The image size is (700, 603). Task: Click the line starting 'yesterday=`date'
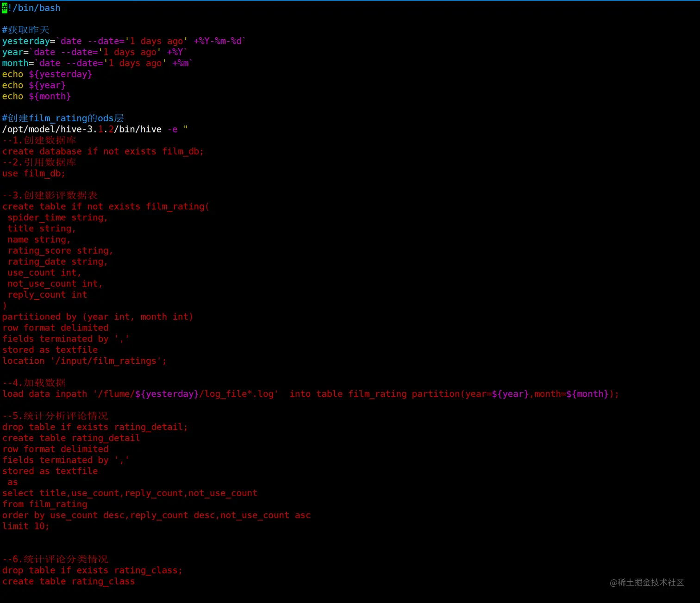[x=124, y=41]
